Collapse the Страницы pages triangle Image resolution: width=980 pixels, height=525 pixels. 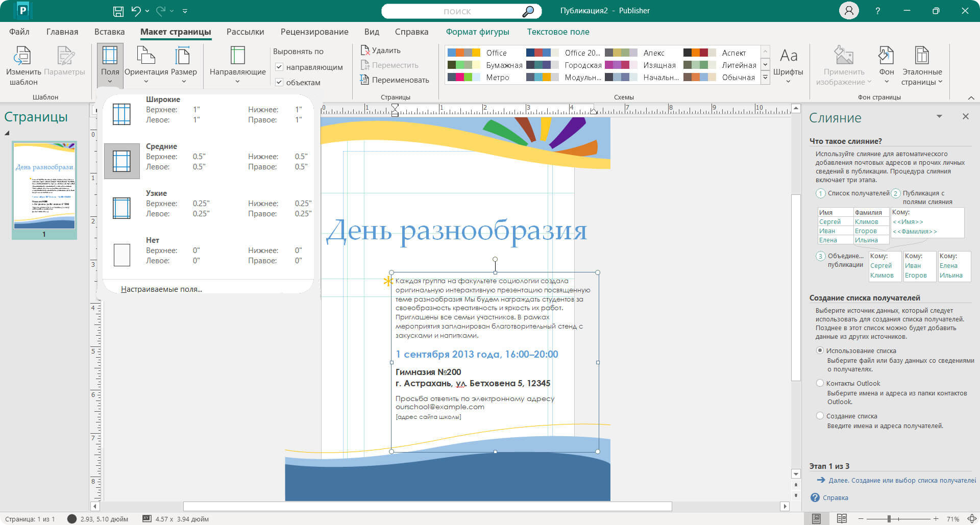[7, 133]
